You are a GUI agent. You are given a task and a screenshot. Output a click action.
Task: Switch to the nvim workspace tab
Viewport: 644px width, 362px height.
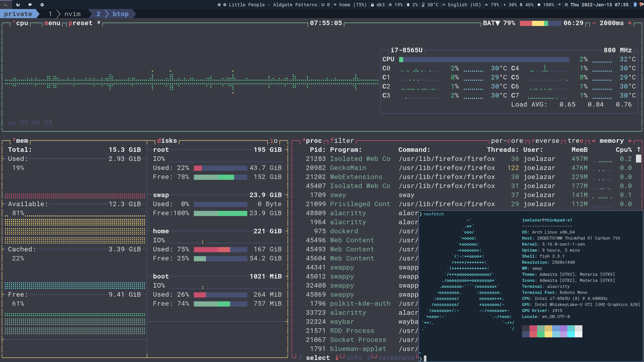pos(72,14)
